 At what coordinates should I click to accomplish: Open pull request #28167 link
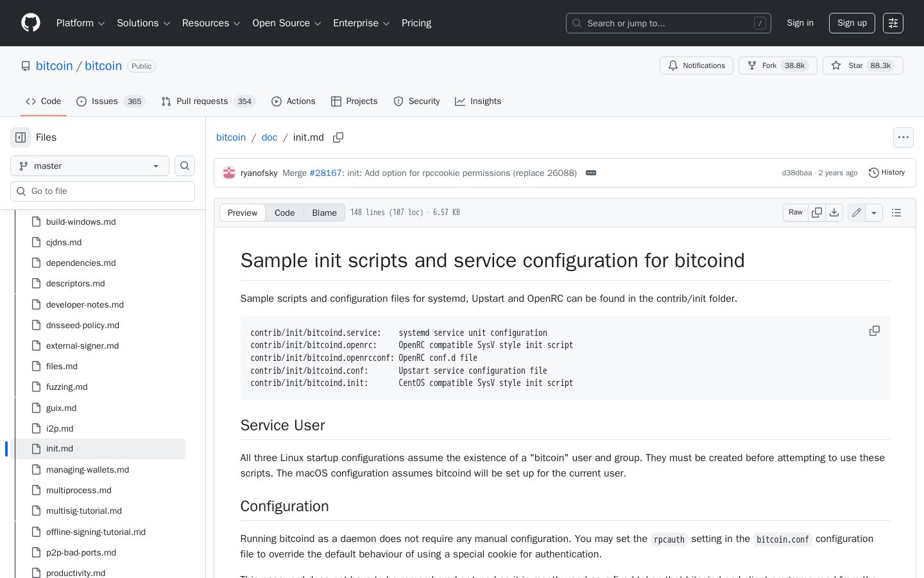325,173
